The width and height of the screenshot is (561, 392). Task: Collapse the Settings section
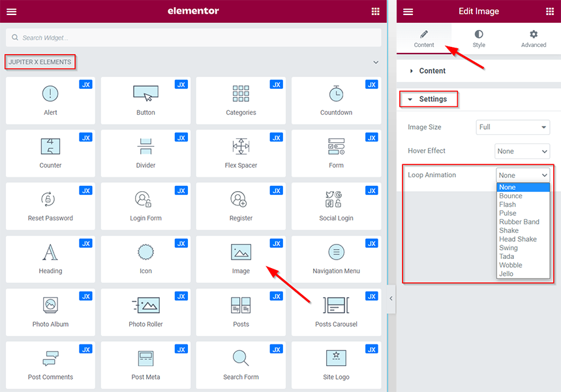479,99
